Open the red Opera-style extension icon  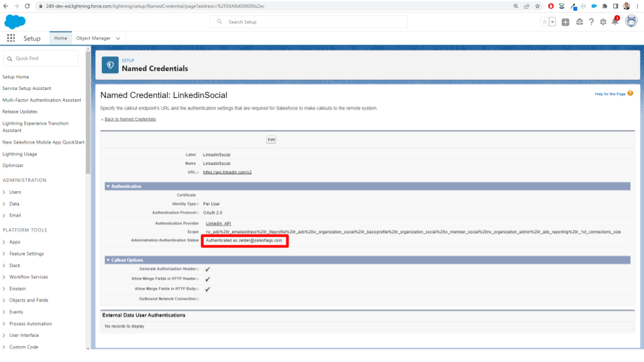click(x=551, y=6)
